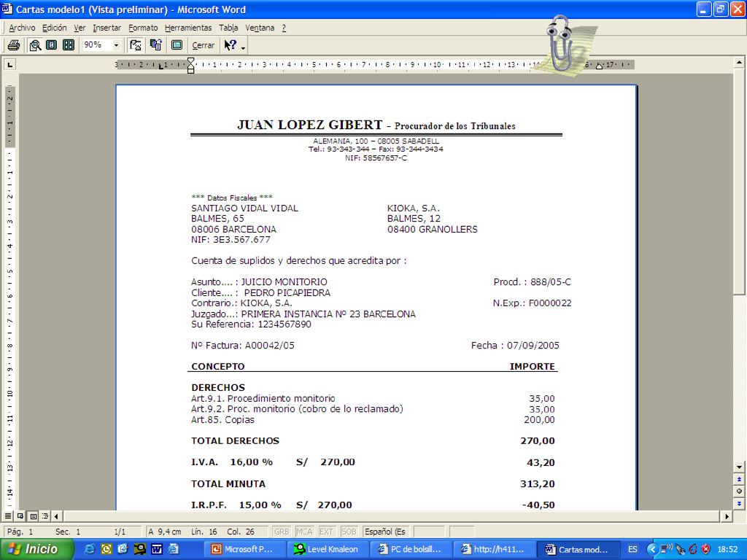Click Cerrar to close print preview
The image size is (747, 560).
(x=203, y=45)
